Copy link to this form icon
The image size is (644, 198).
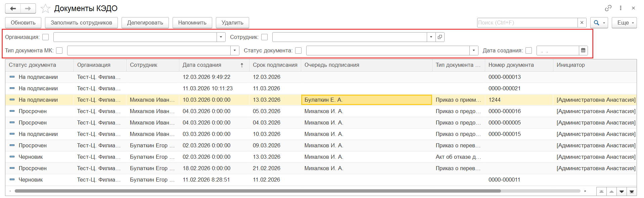[x=608, y=8]
